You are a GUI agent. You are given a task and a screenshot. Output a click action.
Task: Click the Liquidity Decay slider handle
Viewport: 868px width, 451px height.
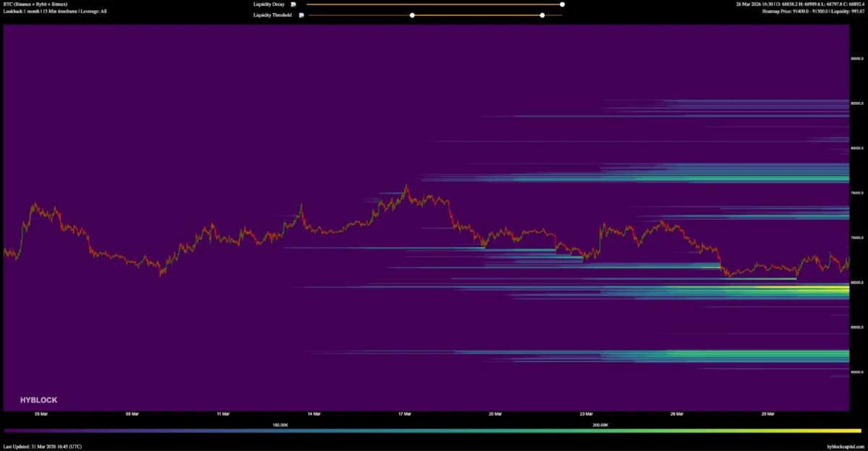point(562,4)
